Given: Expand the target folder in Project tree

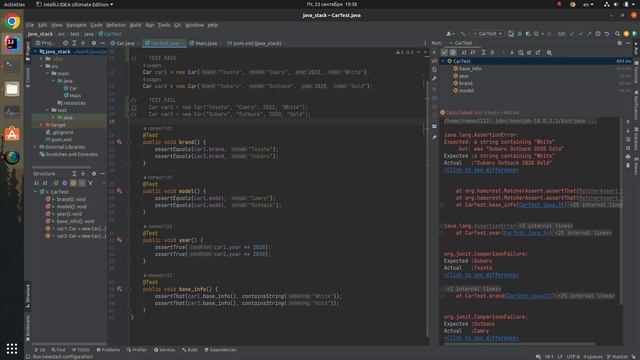Looking at the screenshot, I should 41,125.
